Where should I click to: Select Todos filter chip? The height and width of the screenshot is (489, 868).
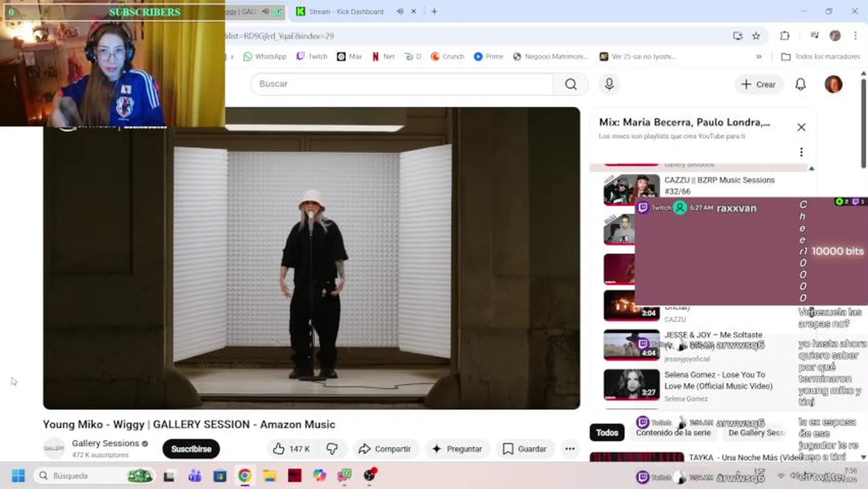(607, 433)
